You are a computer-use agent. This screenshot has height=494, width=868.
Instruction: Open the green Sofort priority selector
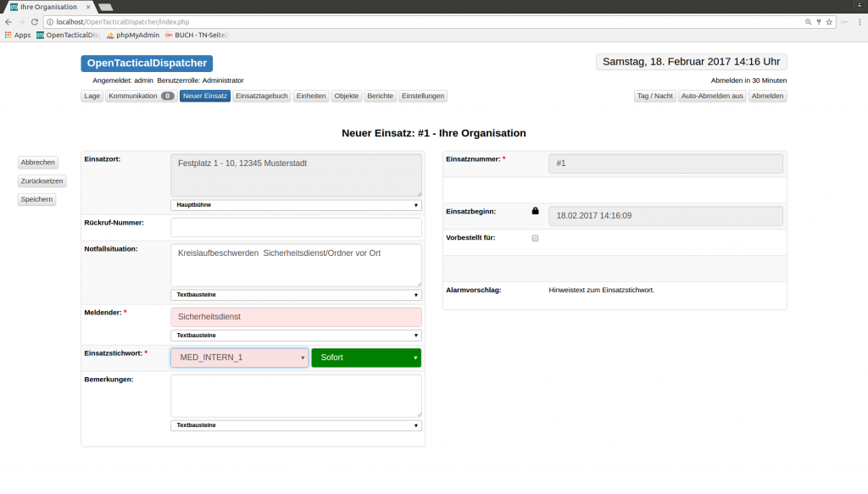(365, 358)
